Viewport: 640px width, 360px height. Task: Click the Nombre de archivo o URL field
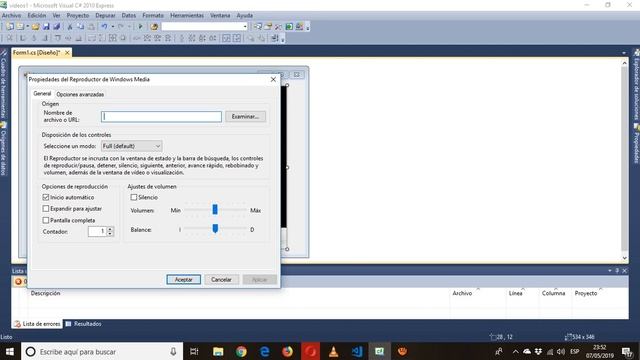pos(161,116)
